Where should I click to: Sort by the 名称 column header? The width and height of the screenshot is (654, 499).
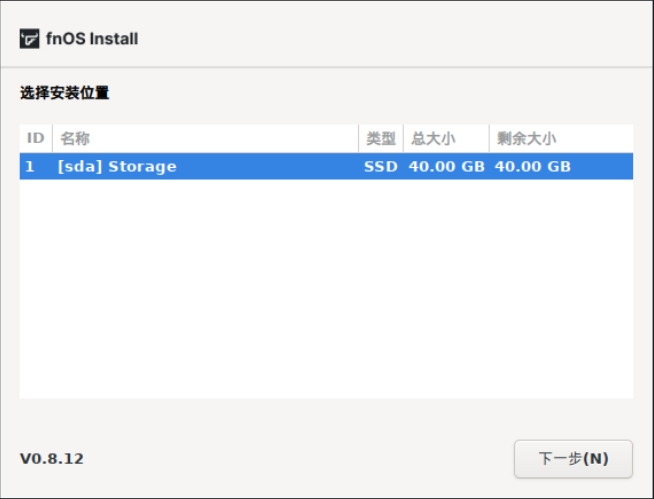[x=206, y=139]
